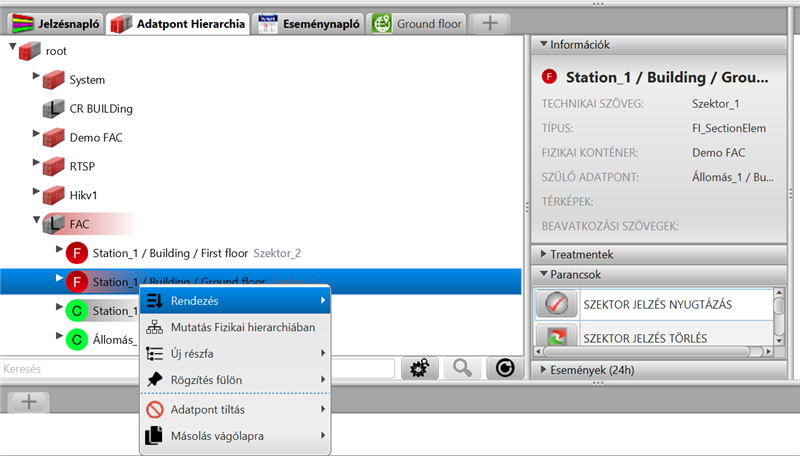Click the plus button to add tab
The height and width of the screenshot is (456, 800).
point(491,22)
